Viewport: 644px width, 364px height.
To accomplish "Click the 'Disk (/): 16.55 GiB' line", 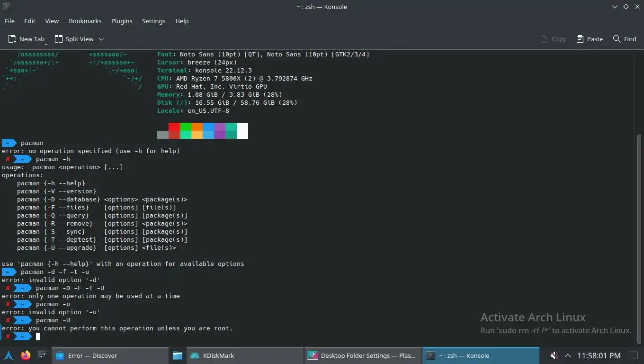I will (227, 102).
